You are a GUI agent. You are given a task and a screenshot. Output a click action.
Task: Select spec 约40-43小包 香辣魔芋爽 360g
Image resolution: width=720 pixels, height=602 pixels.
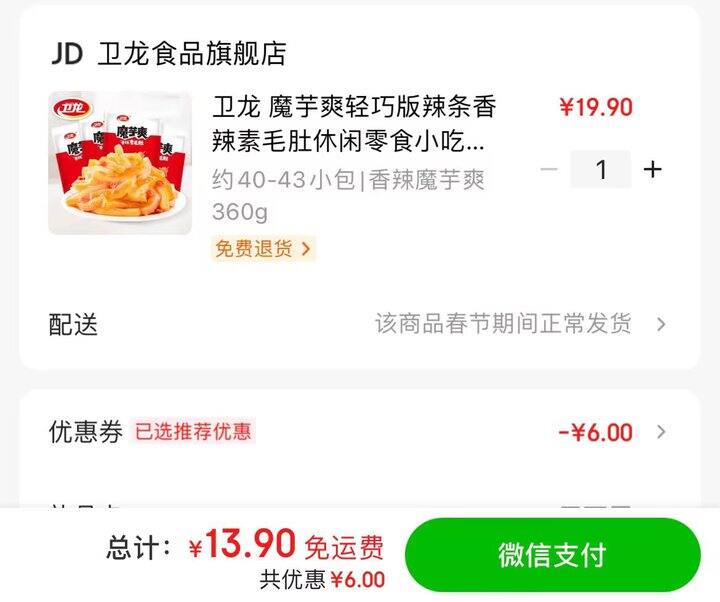point(348,195)
